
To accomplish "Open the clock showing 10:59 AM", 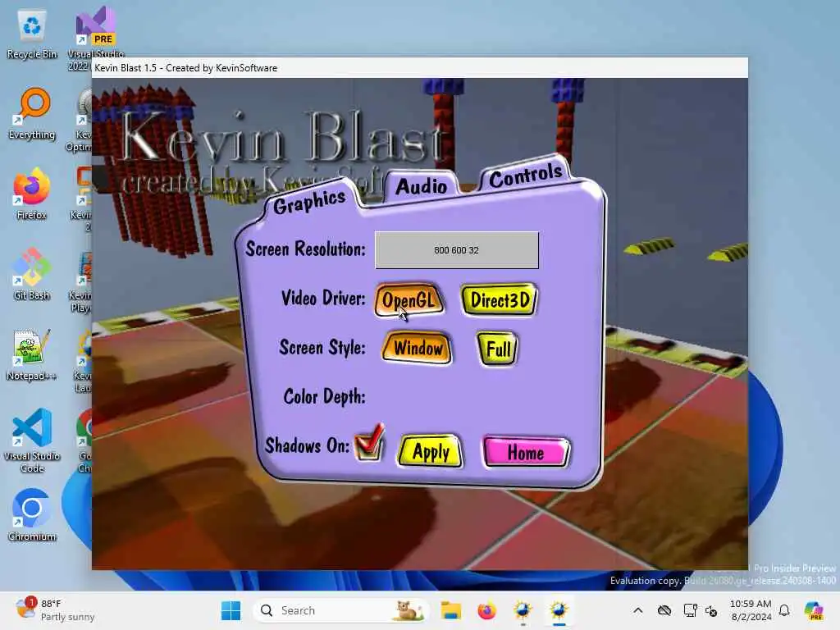I will click(751, 610).
